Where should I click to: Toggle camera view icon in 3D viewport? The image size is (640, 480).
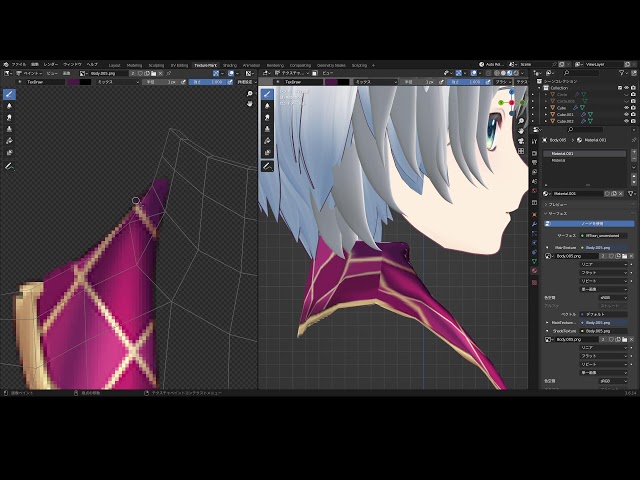point(521,141)
